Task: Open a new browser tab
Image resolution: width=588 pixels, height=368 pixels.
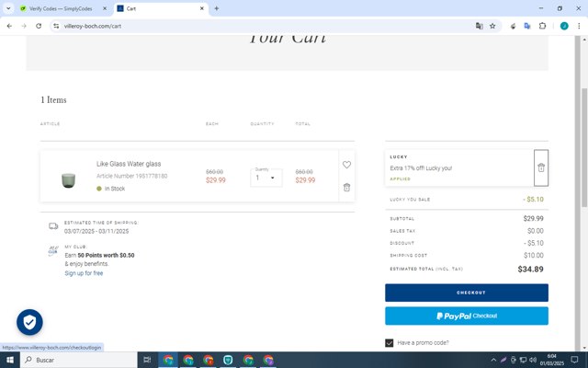Action: tap(217, 8)
